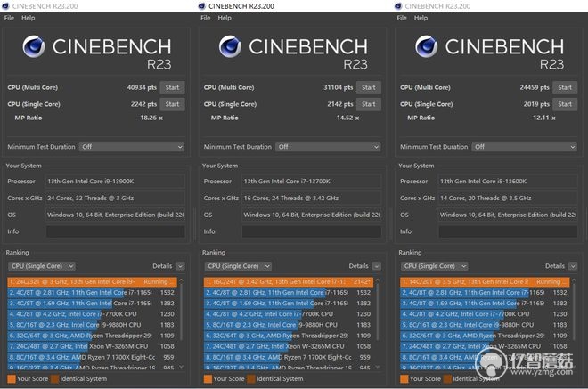Select AMD Ryzen Threadripper 1109 row, i9-13900K window
The image size is (588, 389).
click(93, 336)
